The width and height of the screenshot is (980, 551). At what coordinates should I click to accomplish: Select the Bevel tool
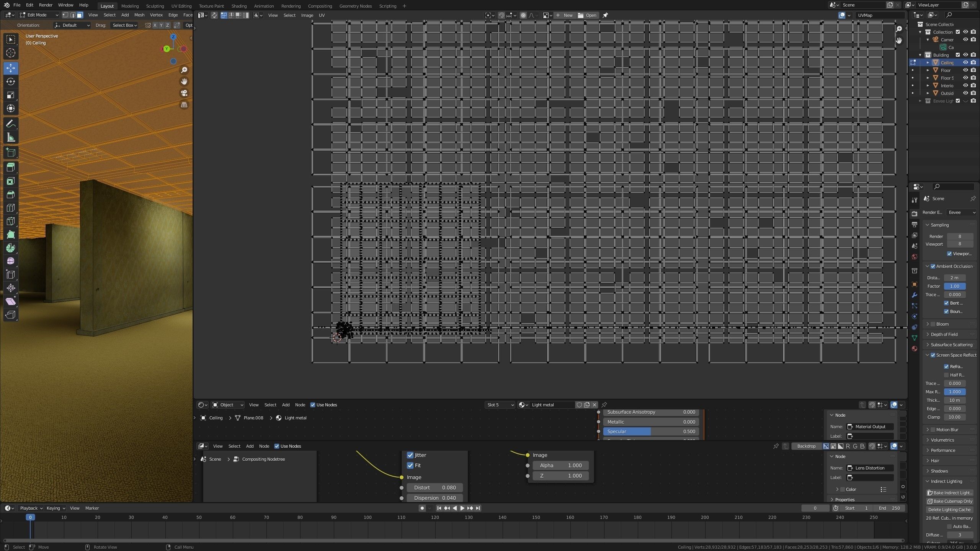(11, 194)
